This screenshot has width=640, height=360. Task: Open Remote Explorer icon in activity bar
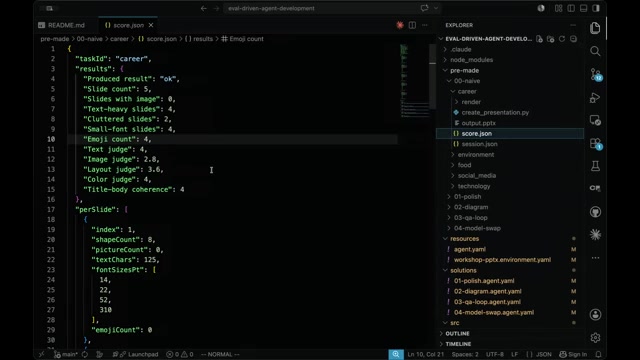pos(595,120)
